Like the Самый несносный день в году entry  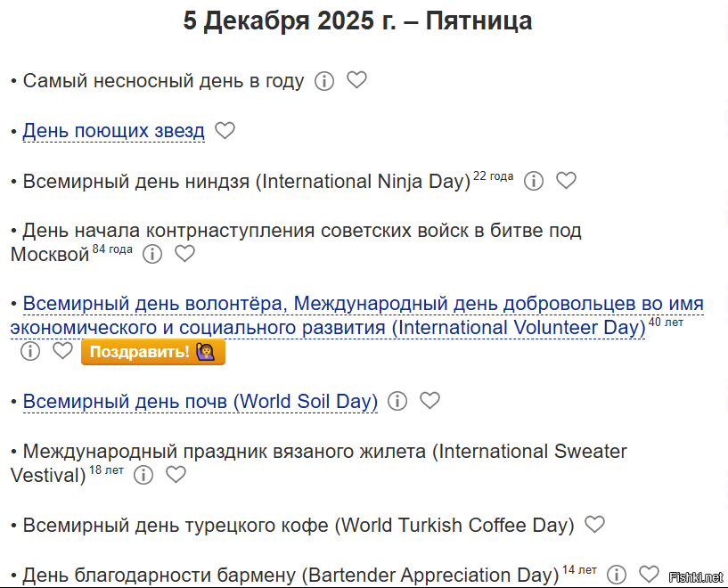[x=356, y=80]
